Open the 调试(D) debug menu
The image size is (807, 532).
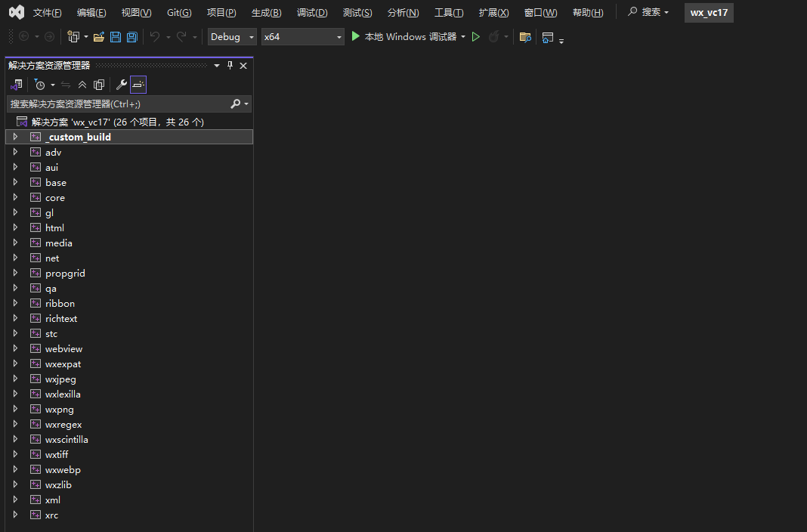point(312,12)
